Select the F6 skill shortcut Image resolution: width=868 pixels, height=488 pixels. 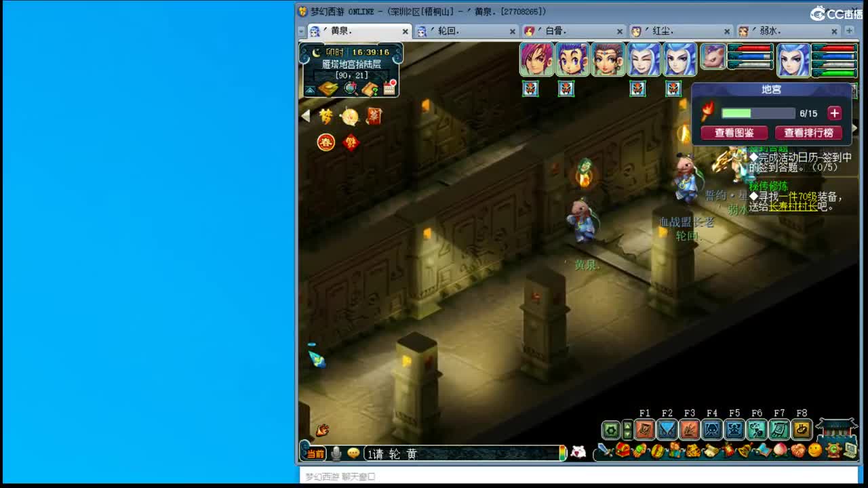point(757,430)
